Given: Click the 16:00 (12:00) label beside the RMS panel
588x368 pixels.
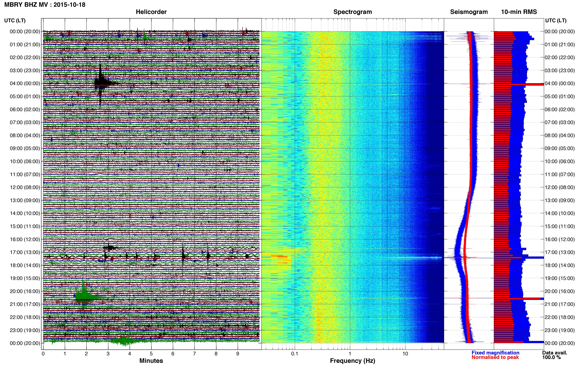Looking at the screenshot, I should pyautogui.click(x=560, y=239).
